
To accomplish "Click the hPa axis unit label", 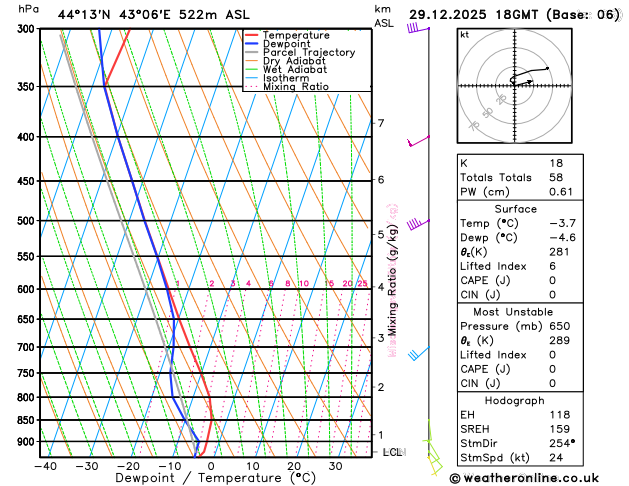I will [28, 9].
